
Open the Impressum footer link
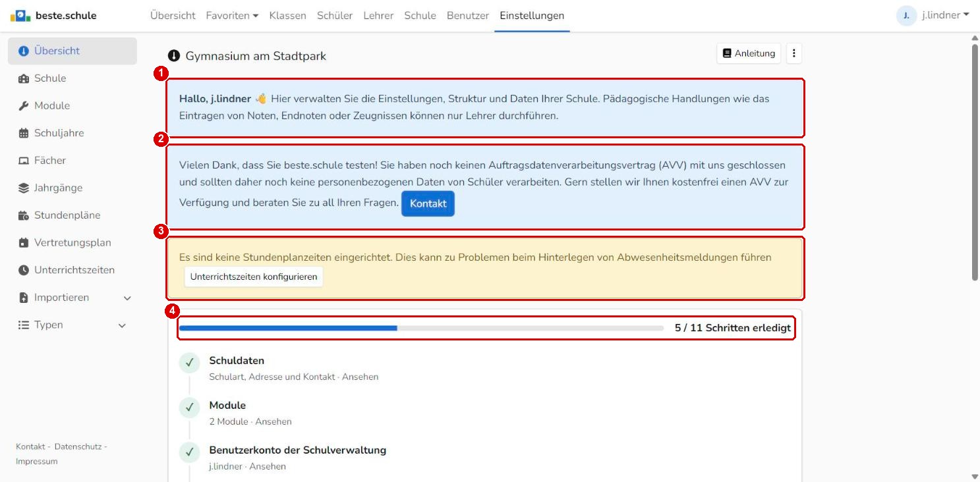(37, 462)
